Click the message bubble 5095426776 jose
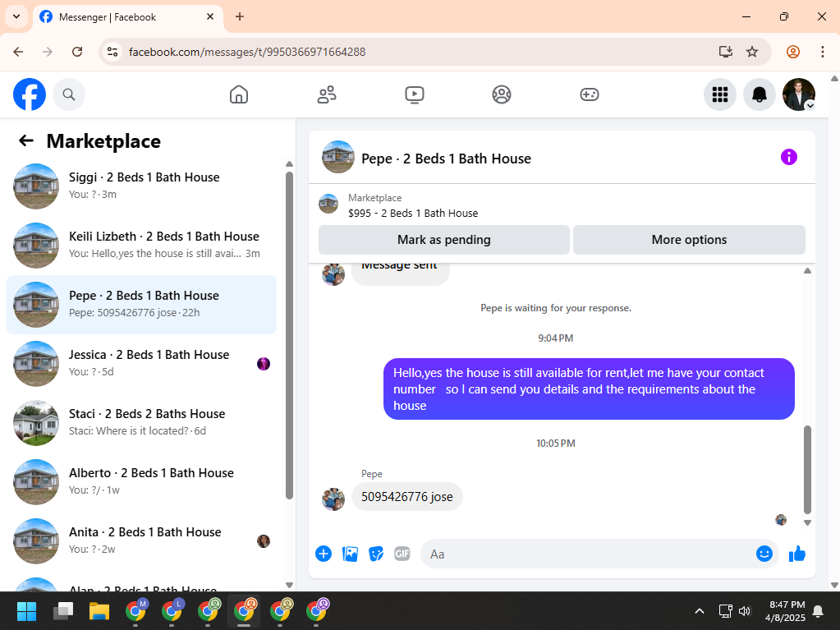The height and width of the screenshot is (630, 840). tap(407, 497)
